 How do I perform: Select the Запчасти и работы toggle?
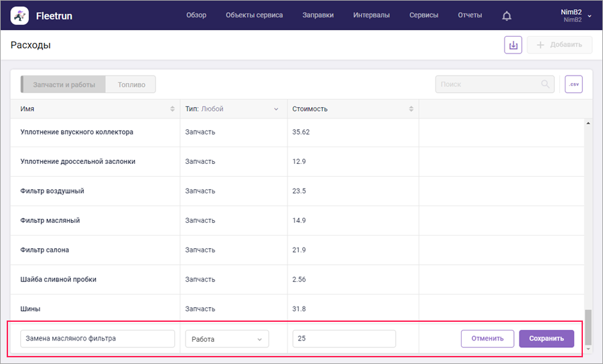pos(64,84)
